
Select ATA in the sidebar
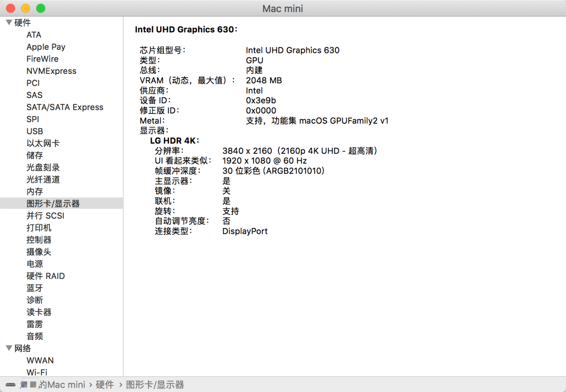(x=34, y=35)
